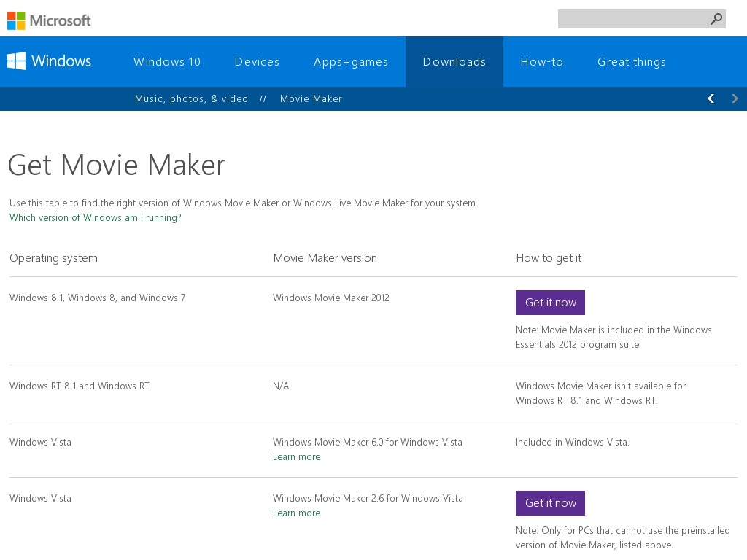
Task: Open the Apps+games menu item
Action: tap(351, 63)
